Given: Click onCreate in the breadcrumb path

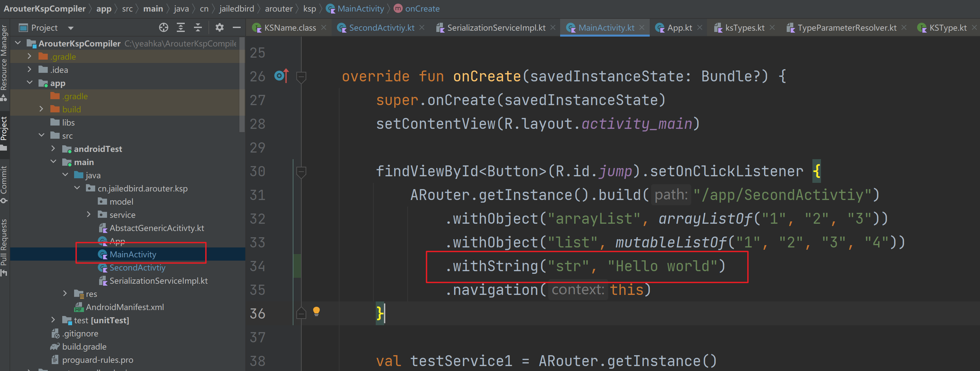Looking at the screenshot, I should click(422, 8).
